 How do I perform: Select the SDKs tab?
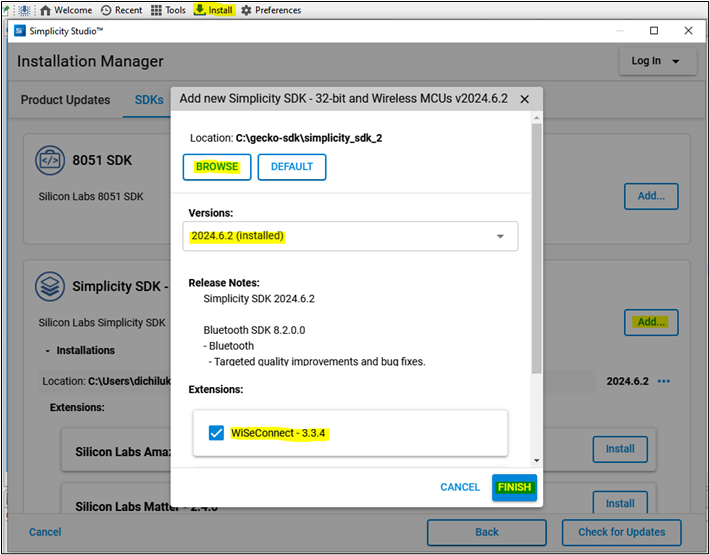(x=149, y=100)
